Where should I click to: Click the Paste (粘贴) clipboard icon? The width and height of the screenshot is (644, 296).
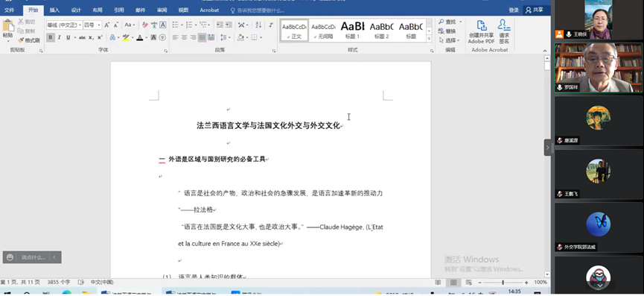pyautogui.click(x=7, y=26)
